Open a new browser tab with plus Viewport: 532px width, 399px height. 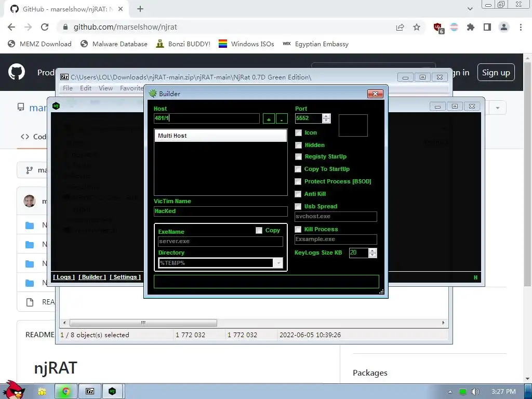(140, 9)
